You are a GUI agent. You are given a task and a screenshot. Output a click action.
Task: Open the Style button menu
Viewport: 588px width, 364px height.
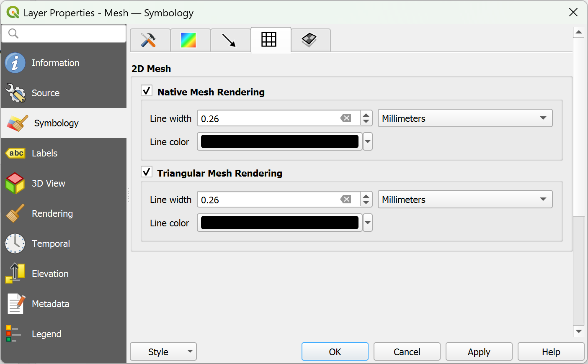[163, 352]
